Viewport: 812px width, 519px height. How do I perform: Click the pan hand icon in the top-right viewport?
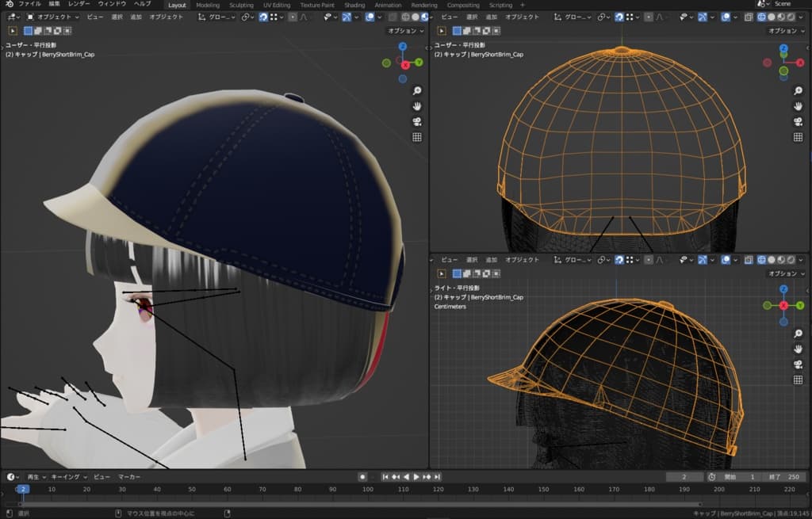(799, 106)
